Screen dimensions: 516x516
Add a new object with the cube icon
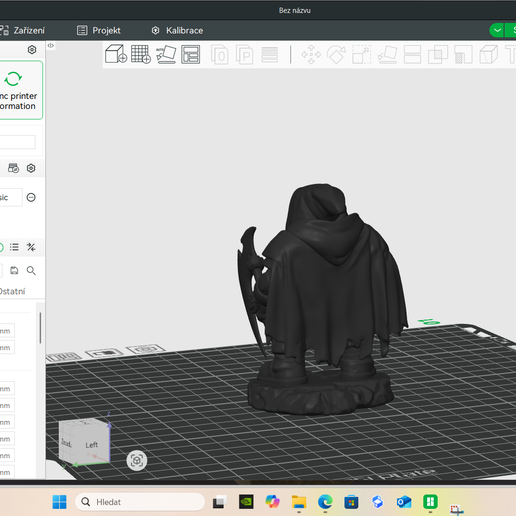coord(116,54)
